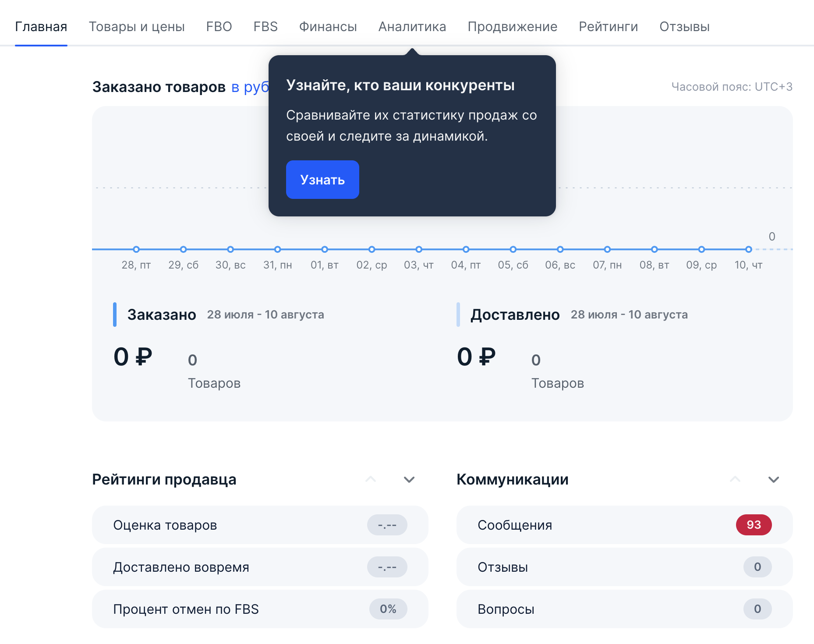Select chart point for 09, ср

coord(701,249)
